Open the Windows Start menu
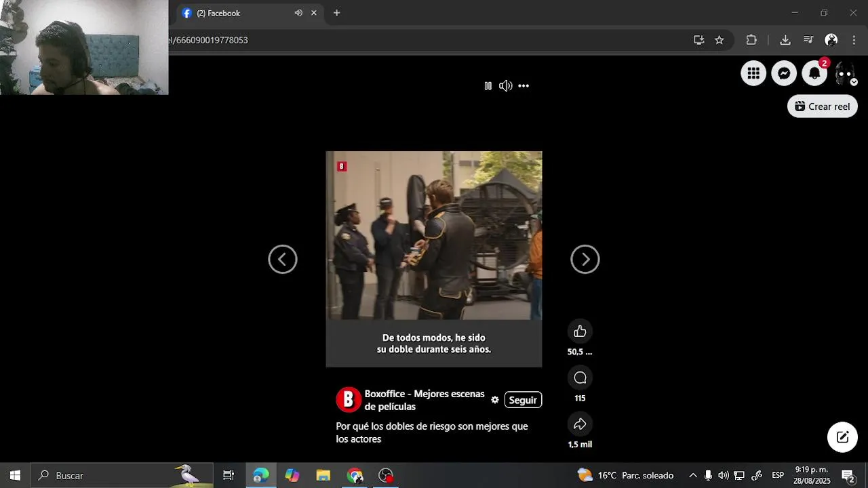 pyautogui.click(x=15, y=475)
